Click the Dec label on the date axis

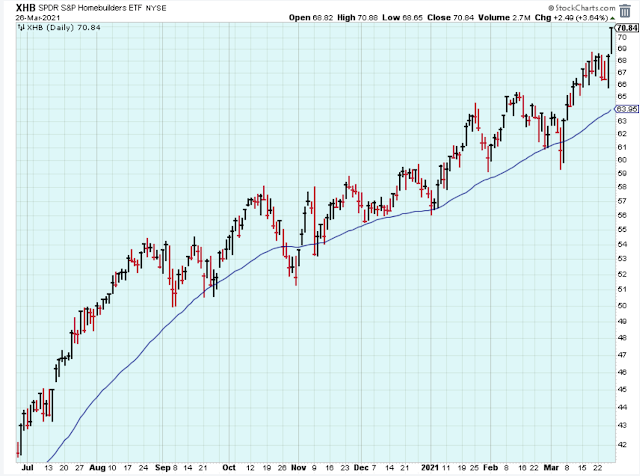click(361, 467)
